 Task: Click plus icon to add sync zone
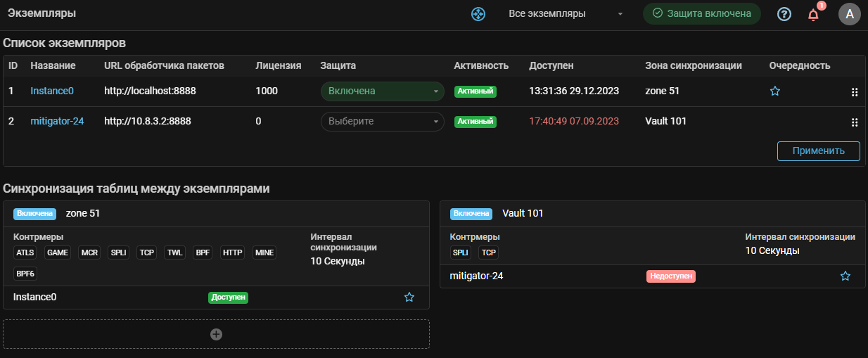click(217, 334)
